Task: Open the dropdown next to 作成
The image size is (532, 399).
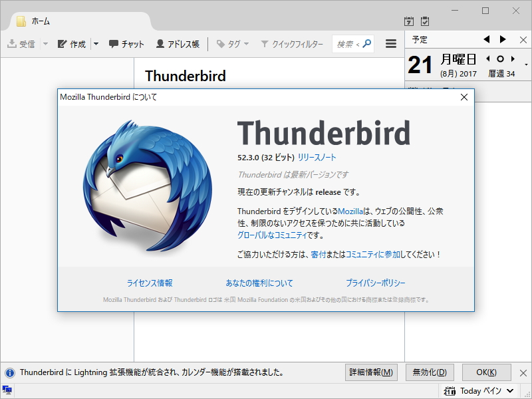Action: 94,44
